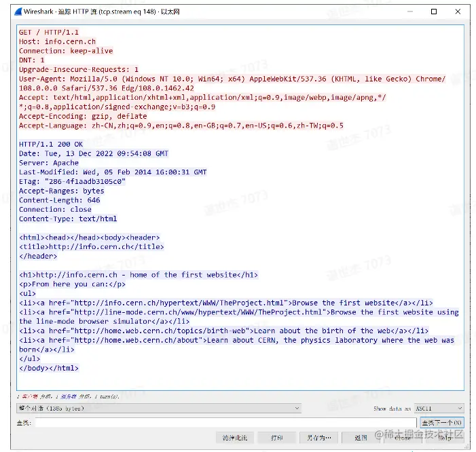Click into the 查找 search input field
The height and width of the screenshot is (452, 476).
tap(225, 422)
